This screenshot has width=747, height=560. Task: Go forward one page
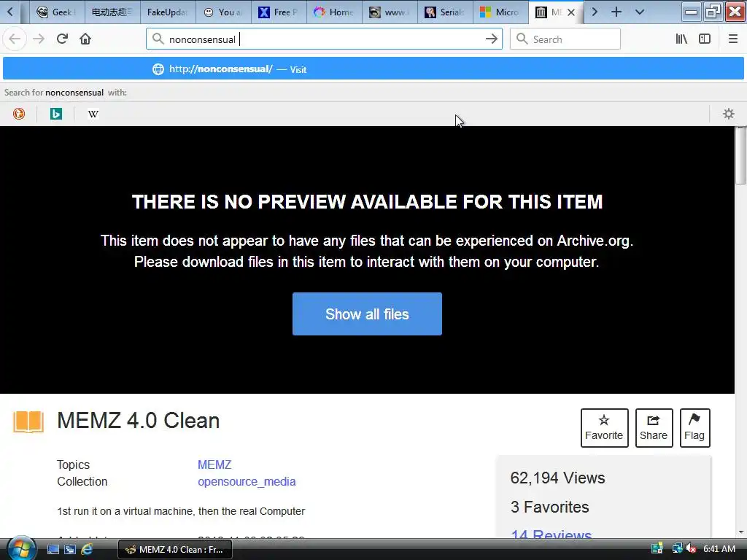(39, 39)
